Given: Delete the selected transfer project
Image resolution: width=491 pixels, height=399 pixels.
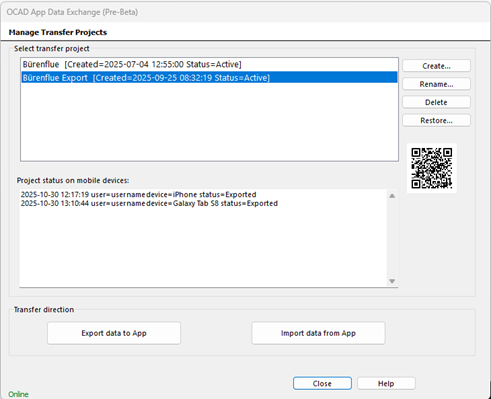Looking at the screenshot, I should (x=436, y=102).
